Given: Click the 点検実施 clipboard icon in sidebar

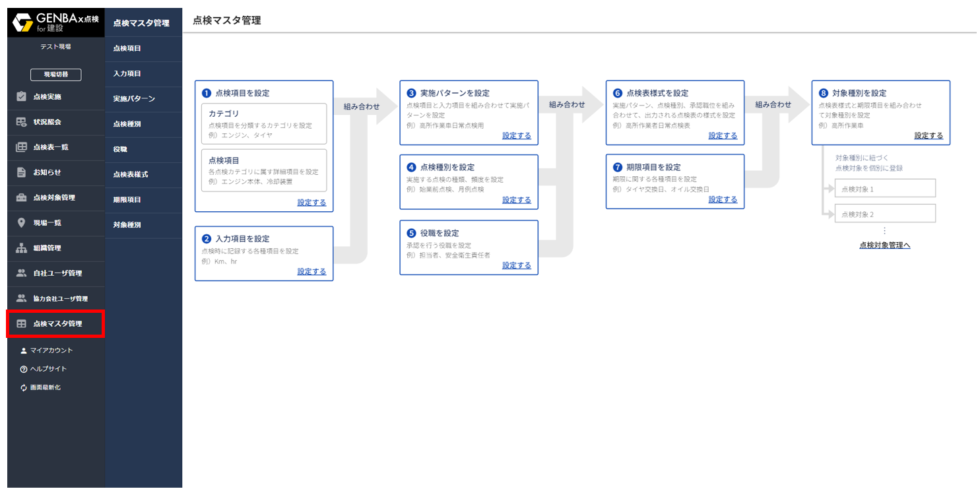Looking at the screenshot, I should (22, 97).
